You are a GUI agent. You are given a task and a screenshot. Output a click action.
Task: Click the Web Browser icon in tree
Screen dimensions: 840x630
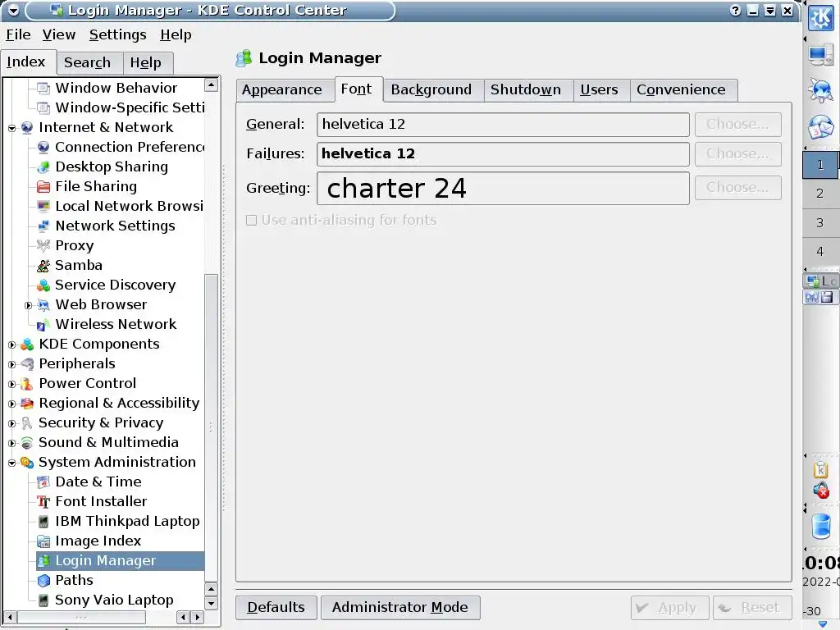tap(43, 305)
